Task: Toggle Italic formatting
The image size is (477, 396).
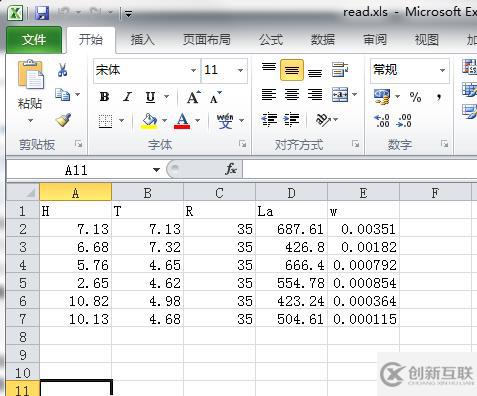Action: pos(127,97)
